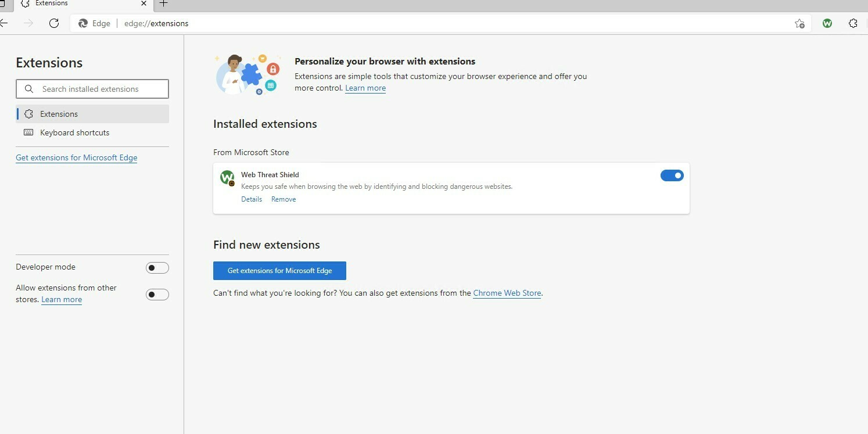868x434 pixels.
Task: Click the search magnifier icon
Action: point(29,89)
